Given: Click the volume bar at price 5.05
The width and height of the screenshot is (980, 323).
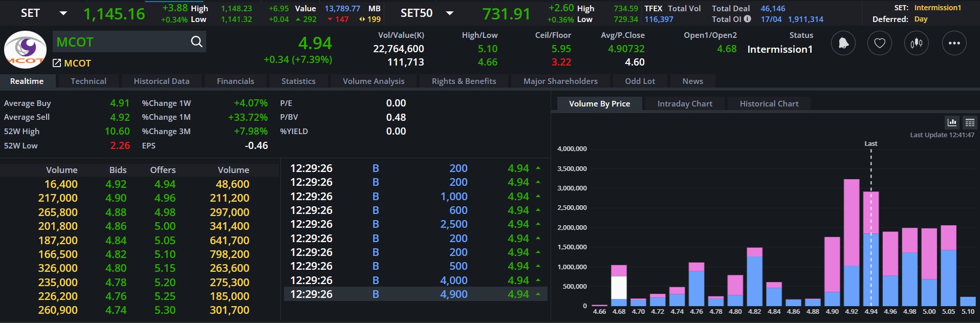Looking at the screenshot, I should pyautogui.click(x=948, y=266).
